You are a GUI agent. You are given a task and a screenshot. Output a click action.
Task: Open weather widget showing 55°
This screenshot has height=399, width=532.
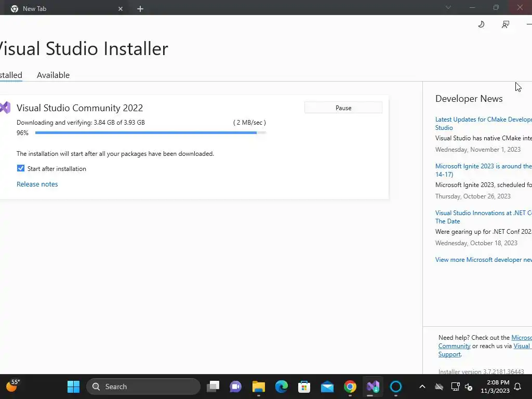[13, 386]
